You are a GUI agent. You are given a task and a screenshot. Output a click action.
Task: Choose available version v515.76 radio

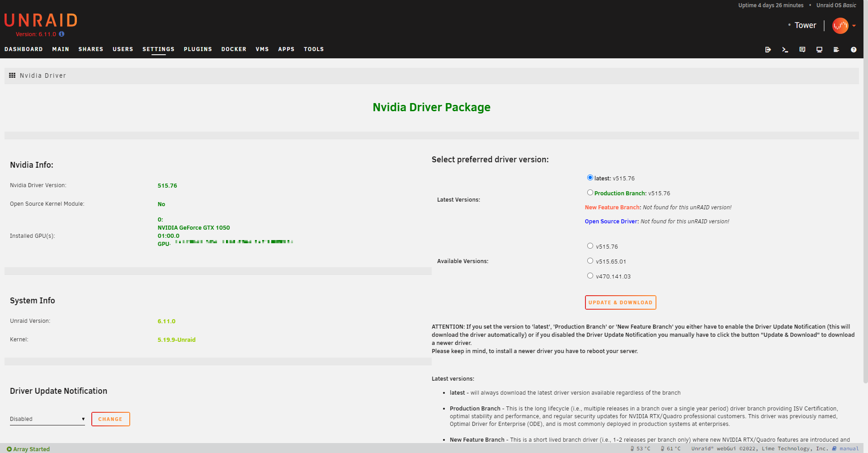tap(590, 246)
